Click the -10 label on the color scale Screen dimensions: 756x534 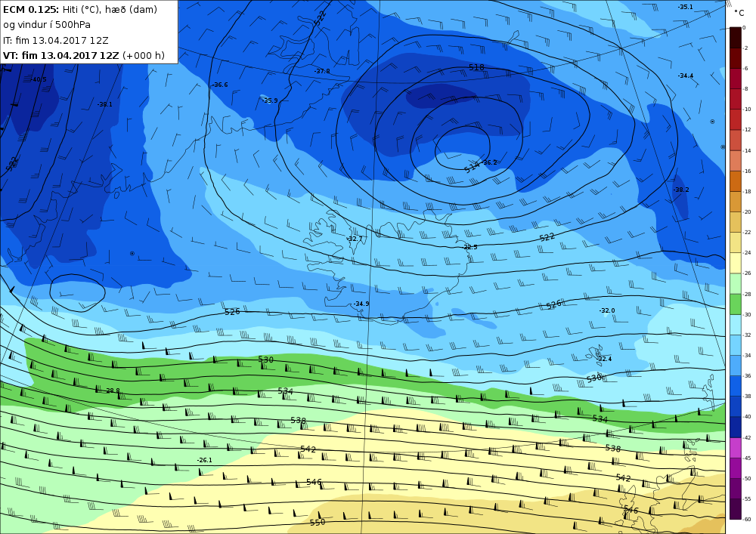746,110
